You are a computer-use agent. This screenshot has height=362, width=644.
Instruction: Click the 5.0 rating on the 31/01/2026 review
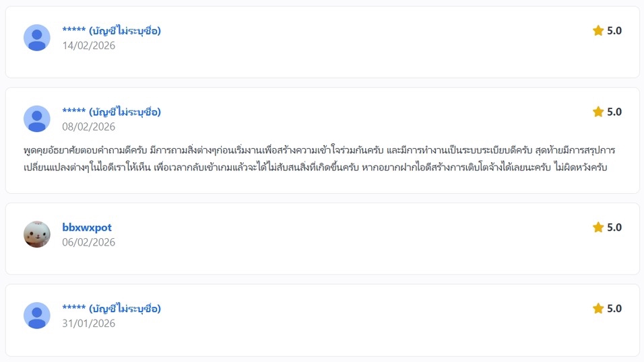614,308
